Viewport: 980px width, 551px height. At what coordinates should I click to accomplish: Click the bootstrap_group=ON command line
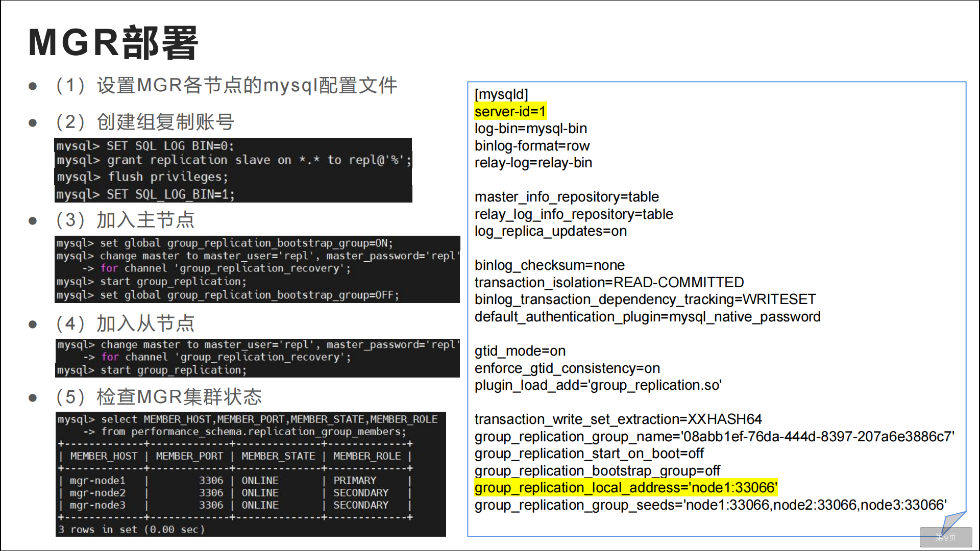(x=225, y=243)
